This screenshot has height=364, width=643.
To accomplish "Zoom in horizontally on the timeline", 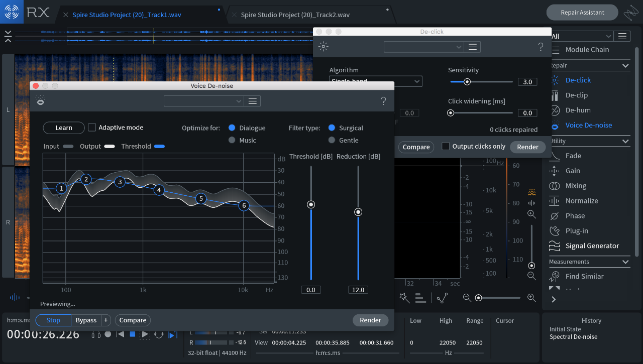I will (531, 298).
